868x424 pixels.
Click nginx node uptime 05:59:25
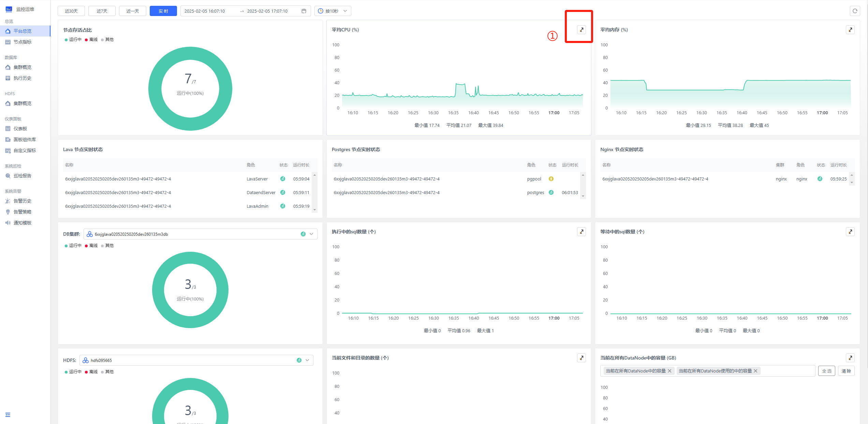(839, 179)
